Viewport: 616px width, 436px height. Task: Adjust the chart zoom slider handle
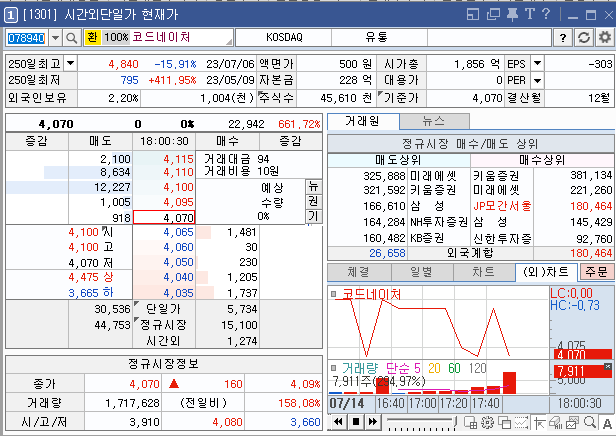(x=455, y=422)
